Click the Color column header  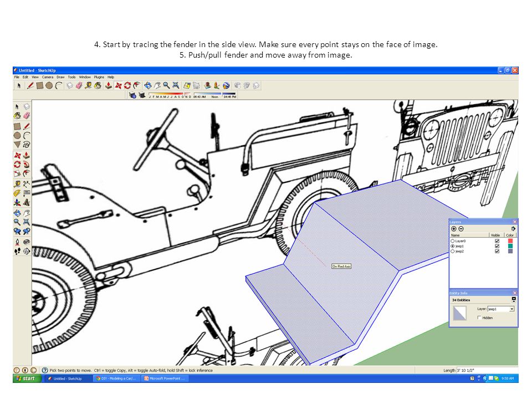[510, 235]
